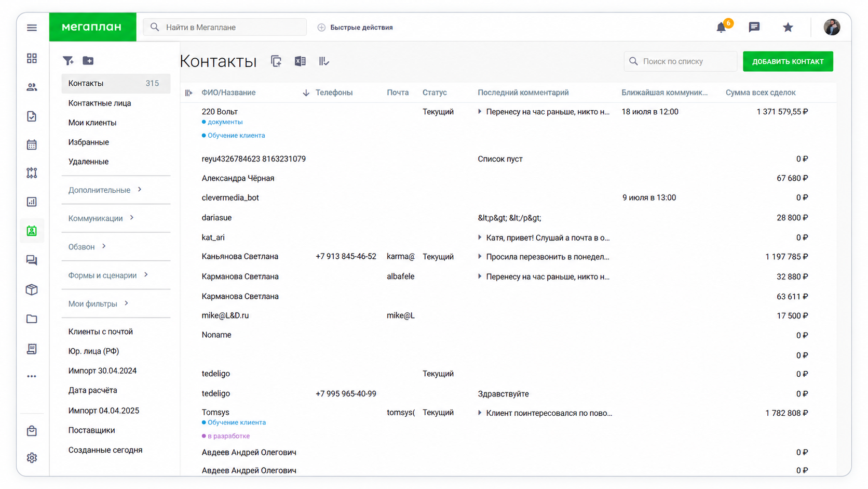
Task: Open the discussions chat icon in sidebar
Action: point(32,260)
